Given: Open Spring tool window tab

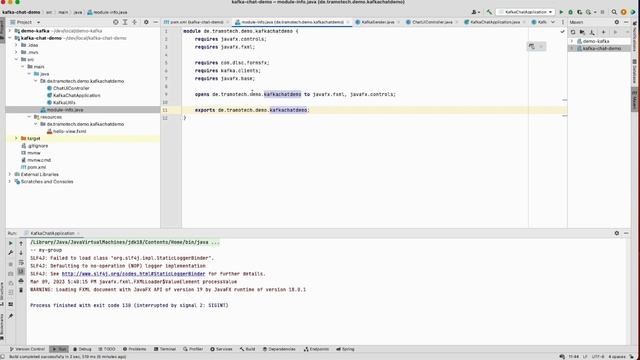Looking at the screenshot, I should (x=345, y=349).
